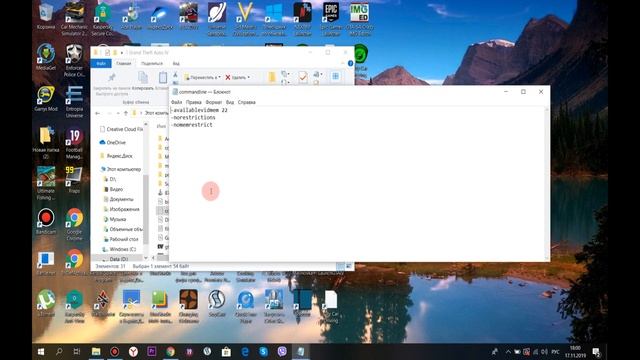640x360 pixels.
Task: Open the Вид menu in Notepad
Action: [230, 102]
